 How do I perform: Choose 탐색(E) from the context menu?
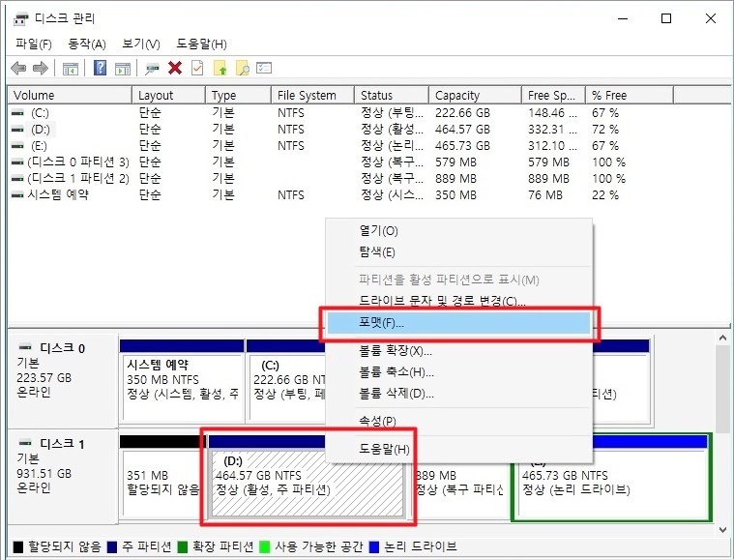[458, 252]
